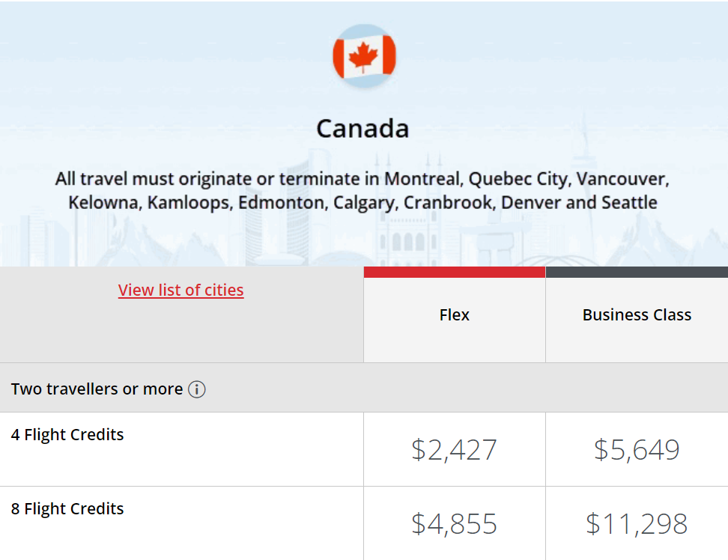Image resolution: width=728 pixels, height=560 pixels.
Task: Click the red bar above Flex
Action: point(455,273)
